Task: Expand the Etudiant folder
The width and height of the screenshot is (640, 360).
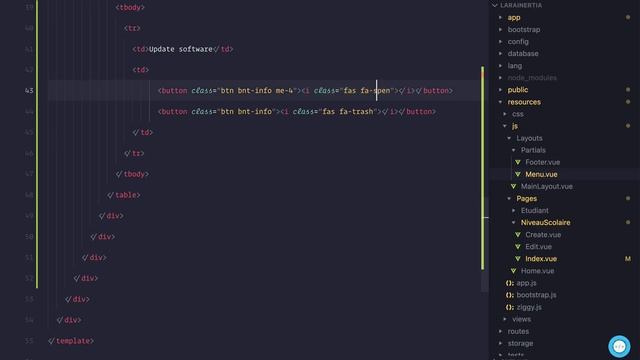Action: point(514,211)
